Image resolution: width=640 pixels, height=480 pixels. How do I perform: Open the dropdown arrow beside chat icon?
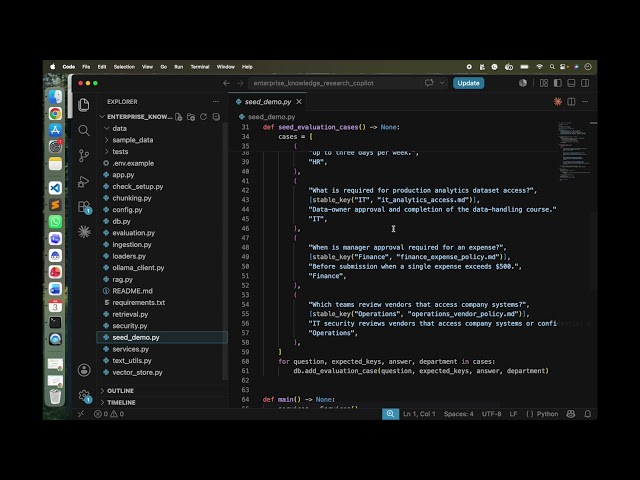(442, 83)
